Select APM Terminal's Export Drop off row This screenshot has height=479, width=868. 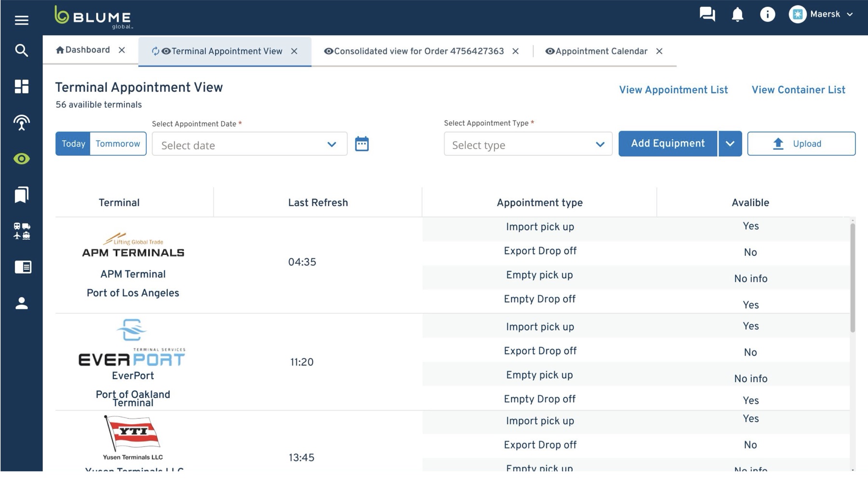636,253
